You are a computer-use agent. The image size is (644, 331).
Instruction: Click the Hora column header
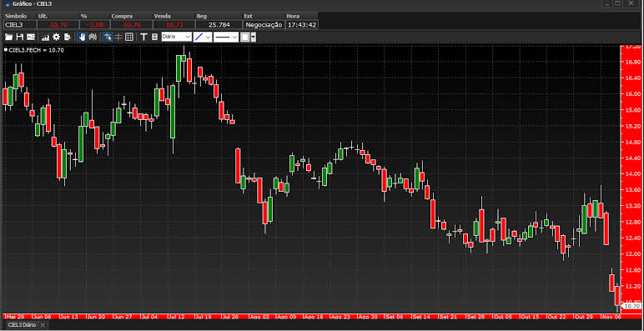click(x=293, y=16)
